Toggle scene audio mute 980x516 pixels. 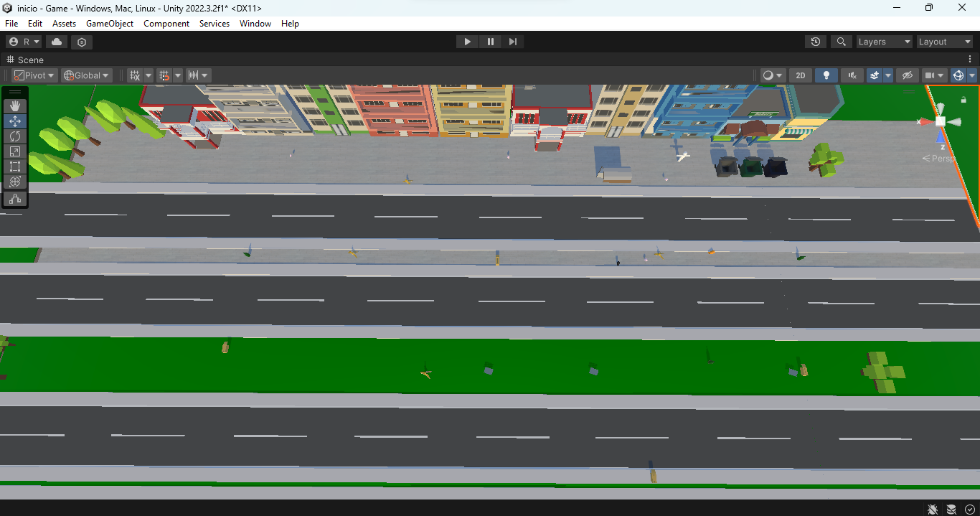click(x=852, y=75)
